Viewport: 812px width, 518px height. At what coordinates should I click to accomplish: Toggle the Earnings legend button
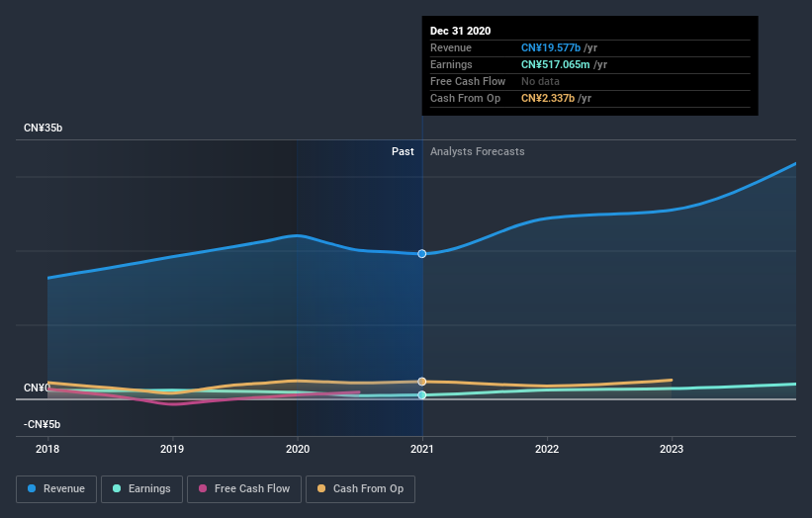point(141,489)
